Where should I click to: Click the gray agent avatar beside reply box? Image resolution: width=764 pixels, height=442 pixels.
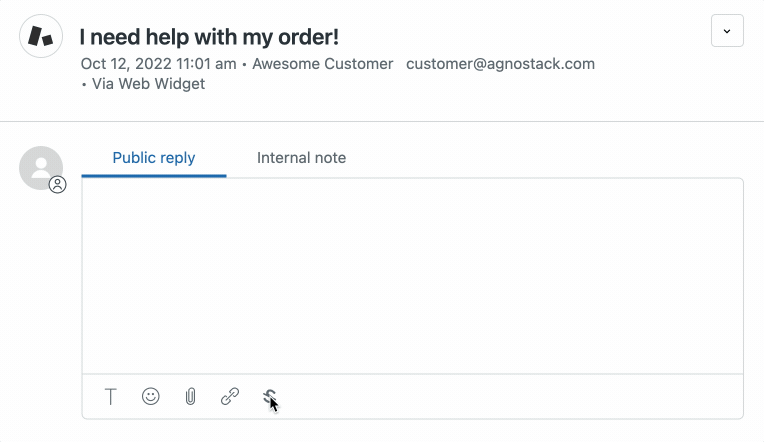41,168
